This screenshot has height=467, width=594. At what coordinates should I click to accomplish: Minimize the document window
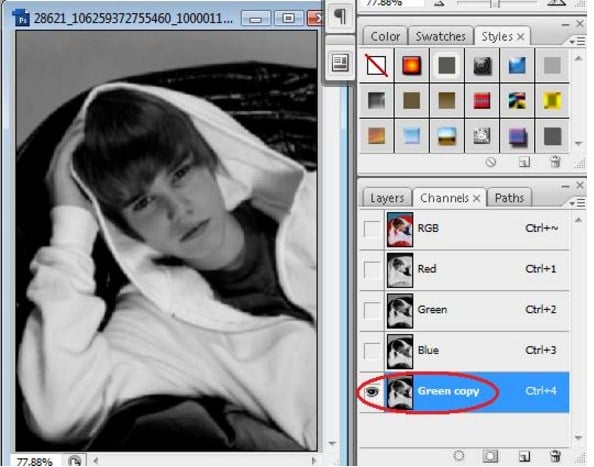255,18
